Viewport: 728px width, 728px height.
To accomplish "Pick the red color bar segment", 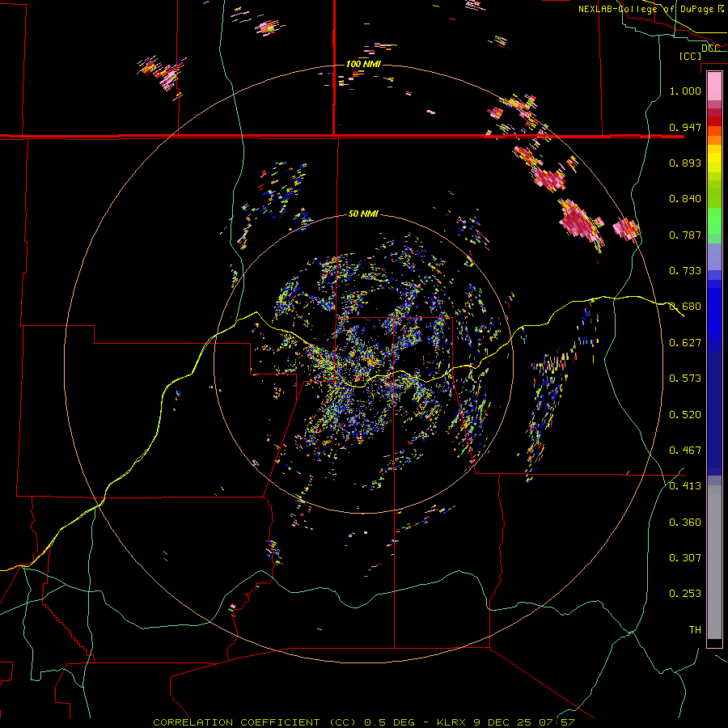I will [714, 121].
